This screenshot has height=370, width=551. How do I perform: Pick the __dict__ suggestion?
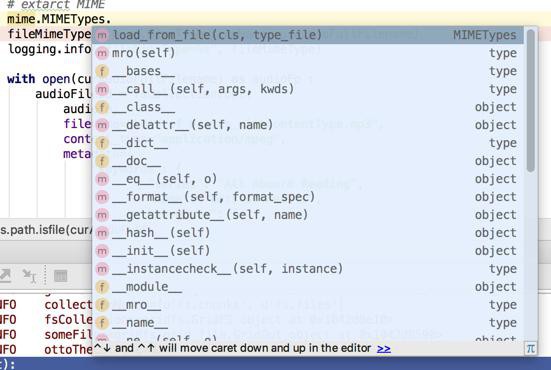point(307,143)
